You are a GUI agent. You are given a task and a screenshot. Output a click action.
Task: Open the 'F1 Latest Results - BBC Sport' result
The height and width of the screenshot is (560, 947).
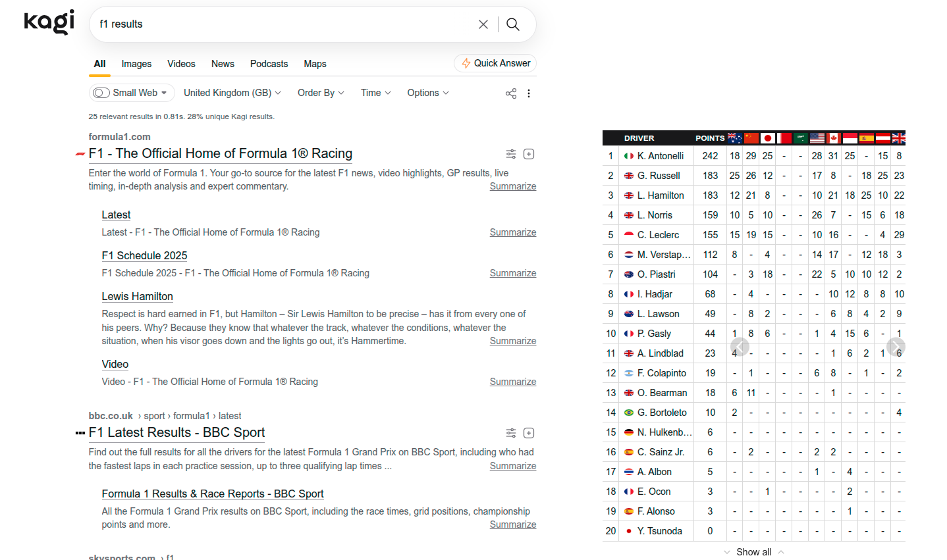coord(176,432)
